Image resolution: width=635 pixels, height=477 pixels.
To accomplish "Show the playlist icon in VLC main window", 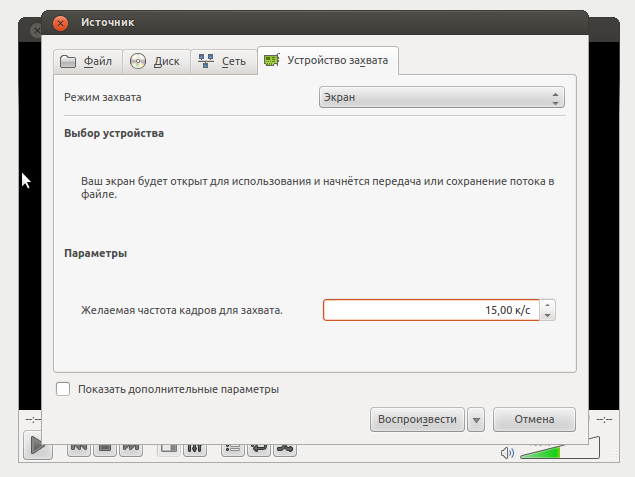I will pyautogui.click(x=233, y=449).
